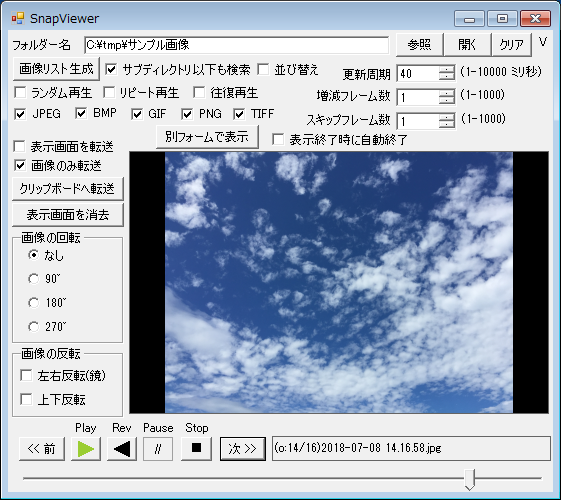
Task: Click the black reverse play arrow
Action: [122, 448]
